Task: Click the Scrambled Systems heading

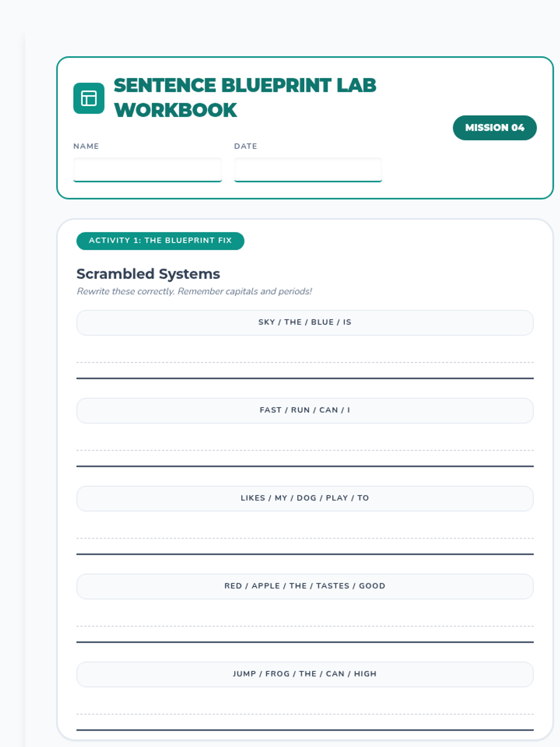Action: point(148,274)
